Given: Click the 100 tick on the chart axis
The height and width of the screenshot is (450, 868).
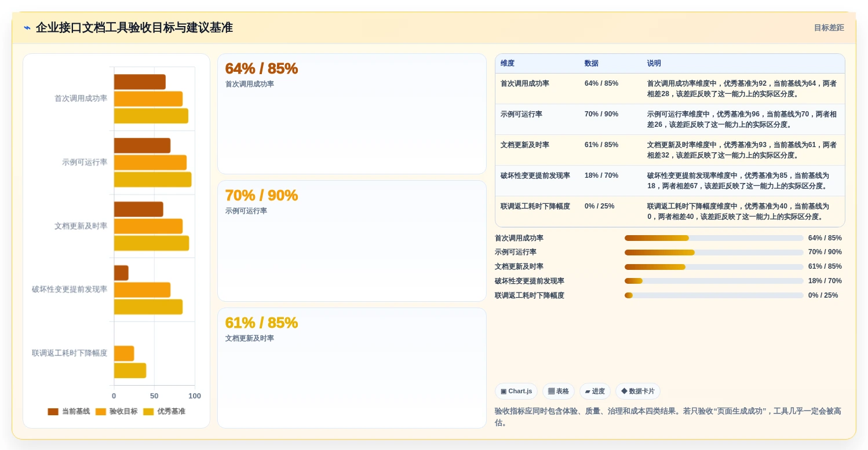Looking at the screenshot, I should (195, 396).
